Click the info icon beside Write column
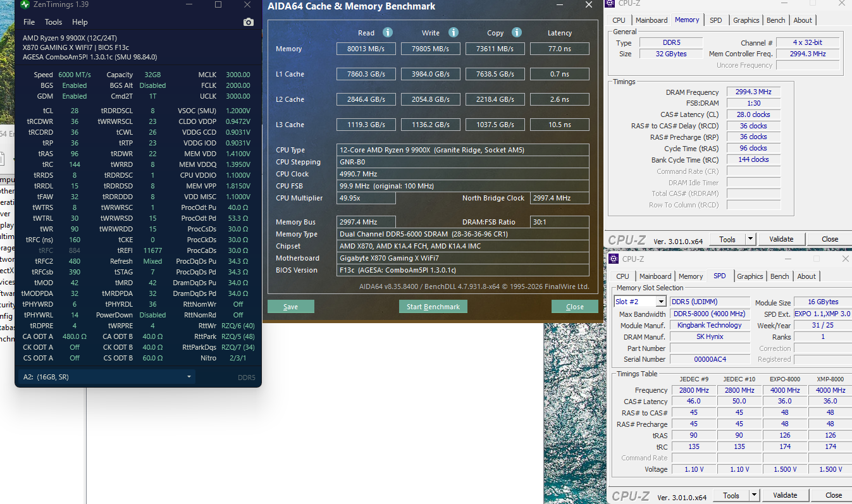The width and height of the screenshot is (852, 504). [453, 32]
